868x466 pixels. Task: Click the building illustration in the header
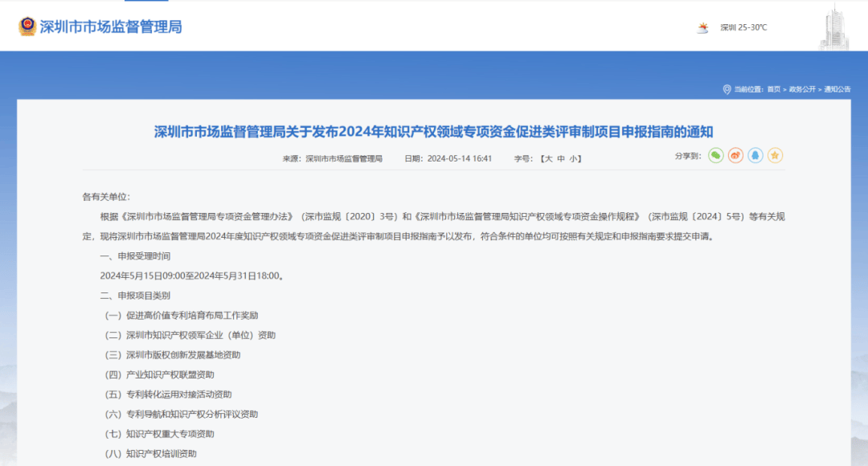tap(834, 27)
